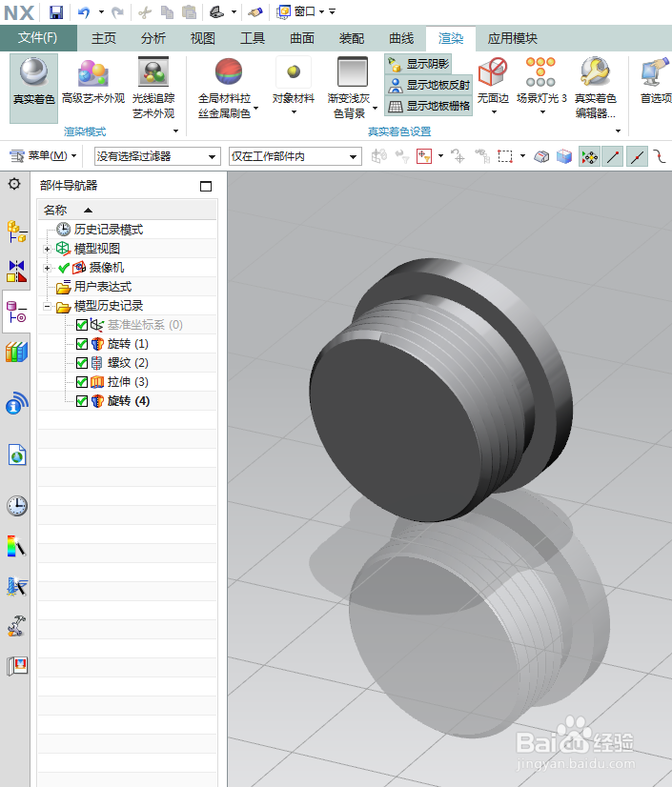Screen dimensions: 672x787
Task: Open the 文件(F) menu
Action: 38,38
